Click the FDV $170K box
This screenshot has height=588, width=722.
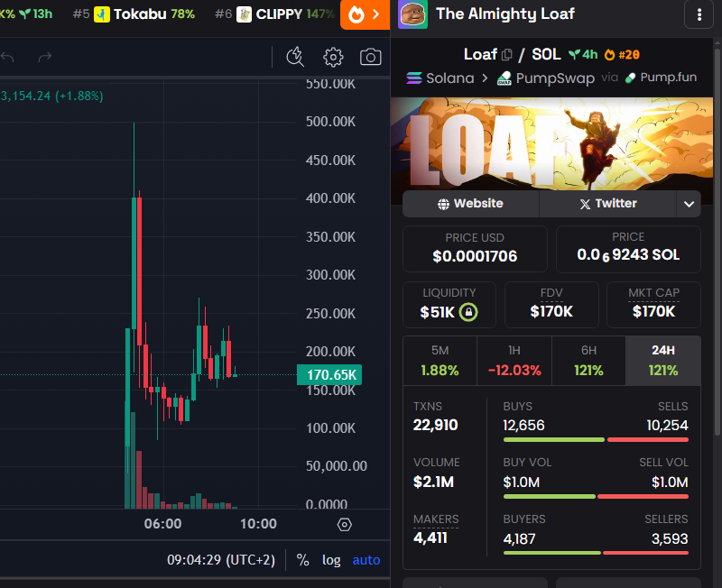coord(551,305)
